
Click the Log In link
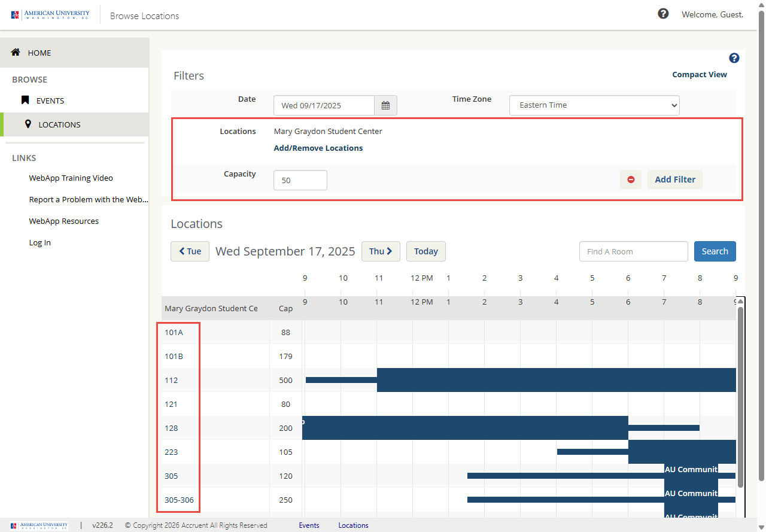tap(40, 242)
